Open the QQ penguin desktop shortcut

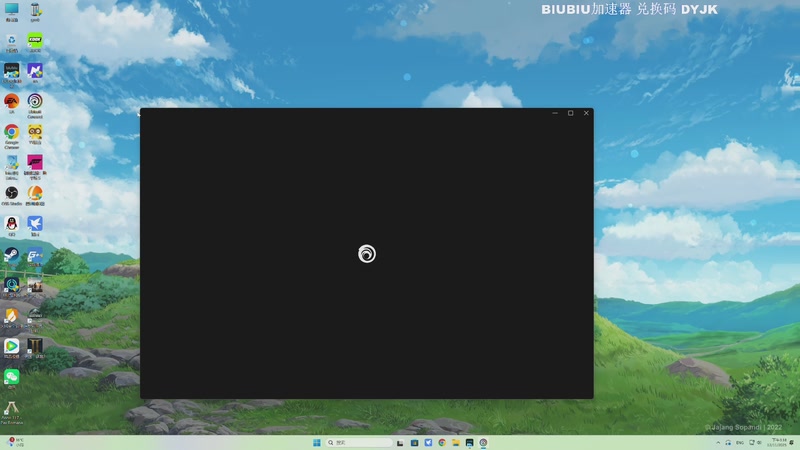point(11,227)
